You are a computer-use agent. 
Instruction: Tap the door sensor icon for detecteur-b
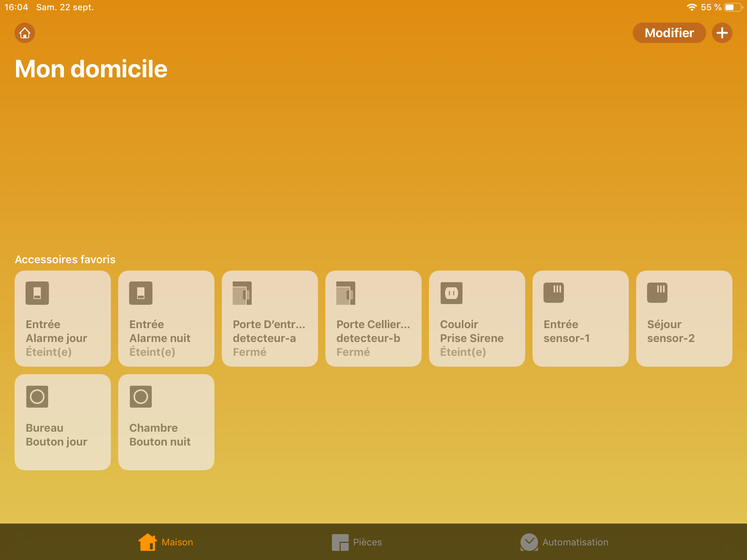(345, 293)
